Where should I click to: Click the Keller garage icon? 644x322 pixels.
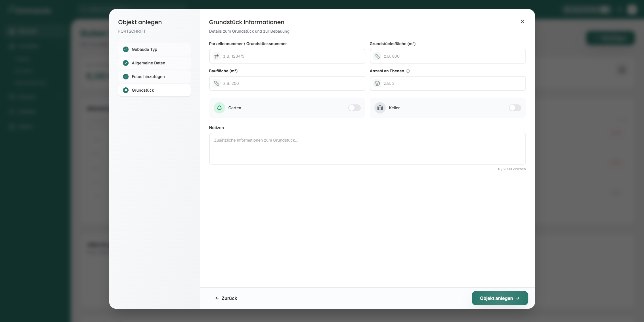click(380, 108)
